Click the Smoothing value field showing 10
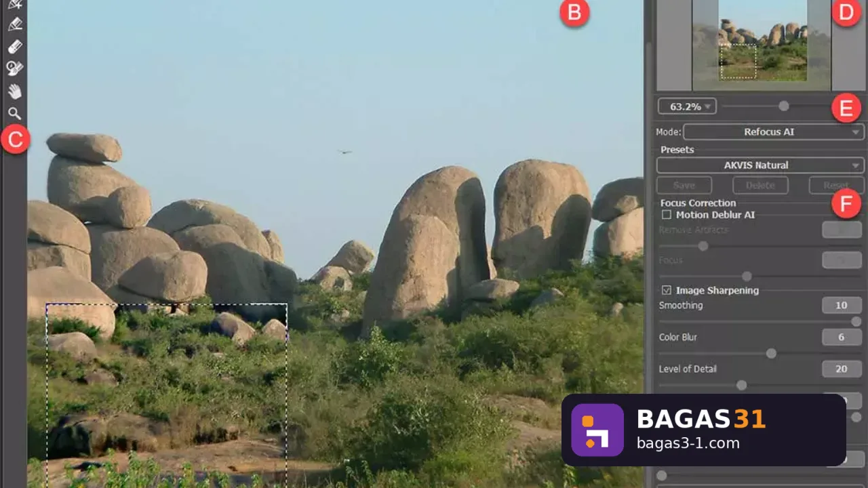Viewport: 868px width, 488px height. pyautogui.click(x=842, y=305)
